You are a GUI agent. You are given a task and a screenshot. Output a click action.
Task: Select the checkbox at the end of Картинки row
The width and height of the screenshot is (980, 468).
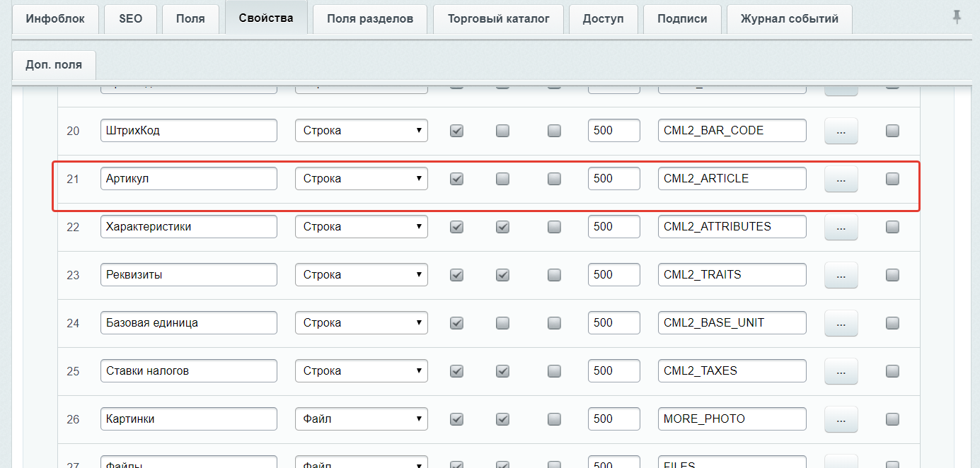[x=892, y=419]
